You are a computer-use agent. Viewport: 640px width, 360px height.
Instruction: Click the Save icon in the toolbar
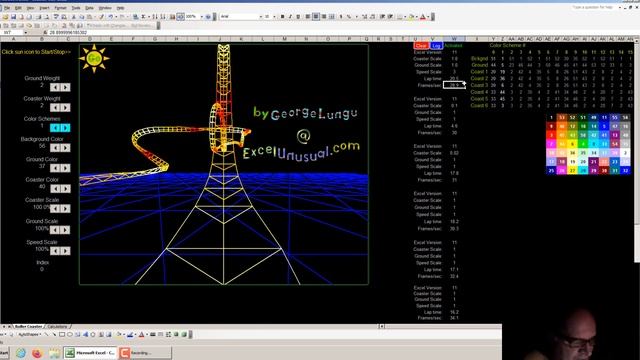tap(13, 17)
